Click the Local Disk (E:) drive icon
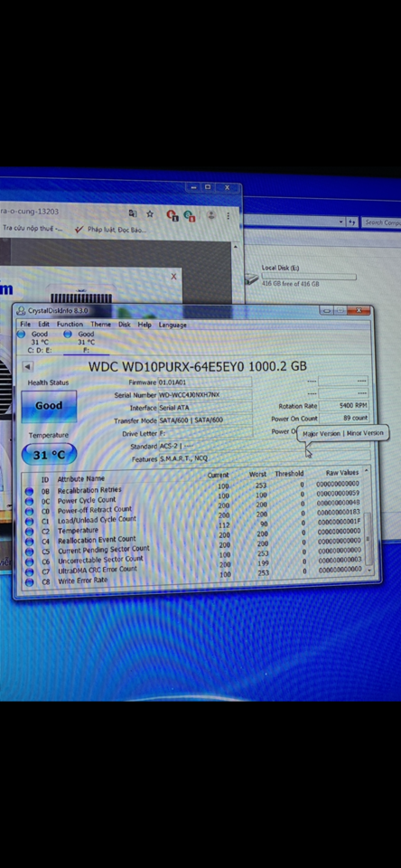 (x=252, y=279)
